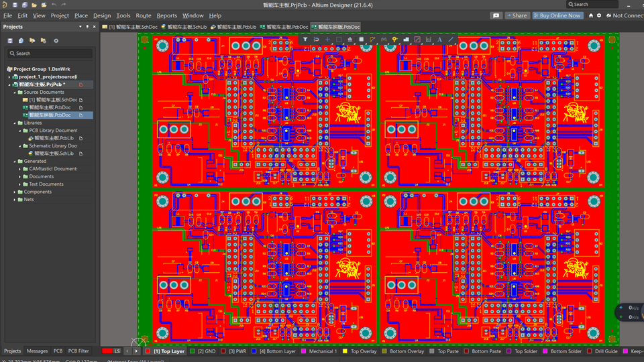Click the Home icon at top right

[x=590, y=15]
